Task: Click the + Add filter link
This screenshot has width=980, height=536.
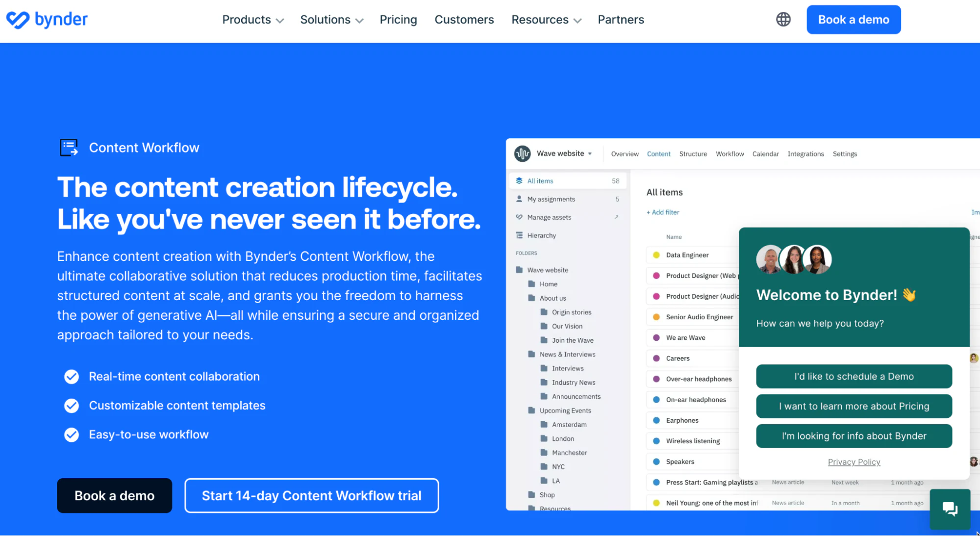Action: (662, 212)
